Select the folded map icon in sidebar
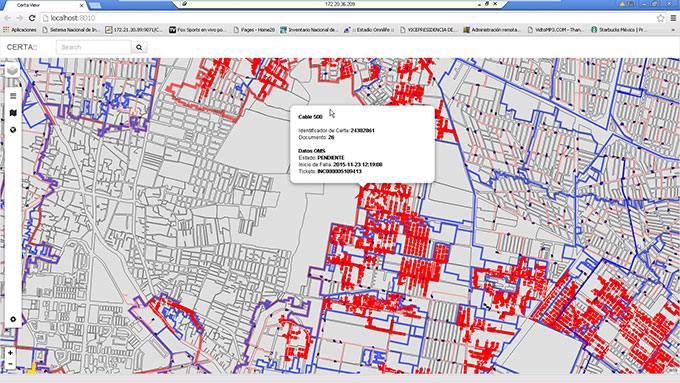The image size is (680, 383). (13, 113)
